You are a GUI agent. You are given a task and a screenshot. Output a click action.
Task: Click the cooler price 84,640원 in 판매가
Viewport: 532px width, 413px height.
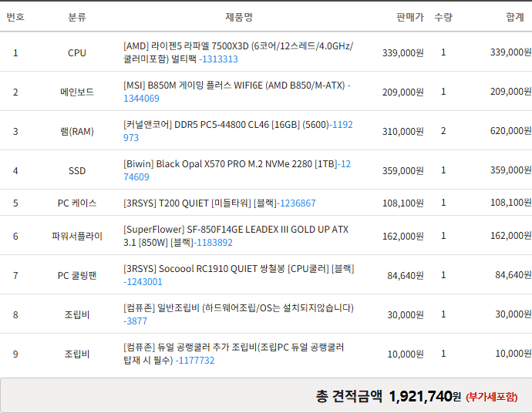click(406, 276)
